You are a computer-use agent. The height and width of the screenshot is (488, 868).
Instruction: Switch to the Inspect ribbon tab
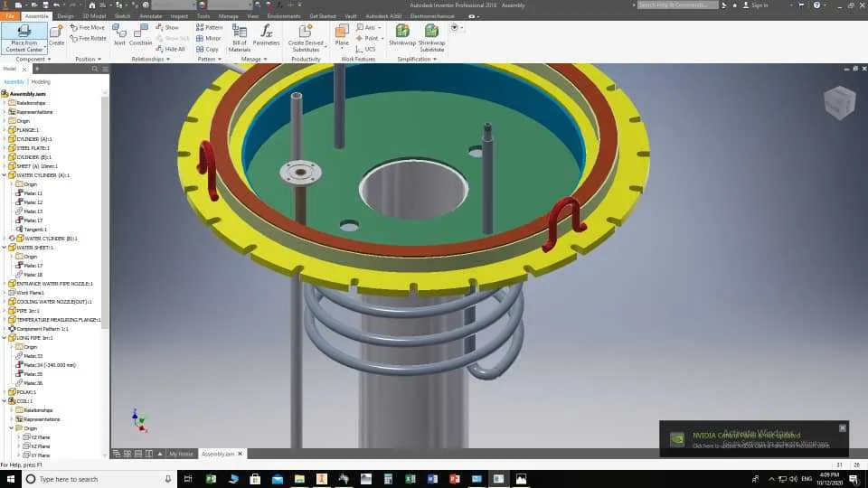(179, 15)
